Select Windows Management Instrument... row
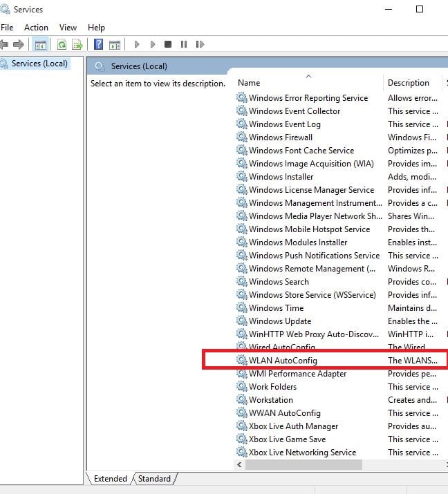 pos(315,203)
